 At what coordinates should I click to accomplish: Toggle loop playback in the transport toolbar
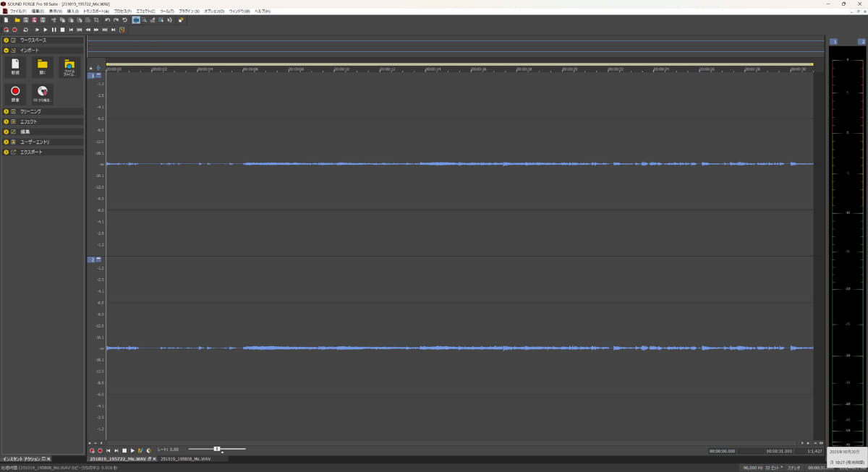(25, 30)
